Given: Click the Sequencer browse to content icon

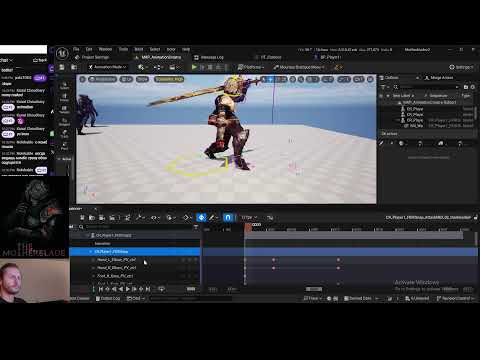Looking at the screenshot, I should 92,218.
